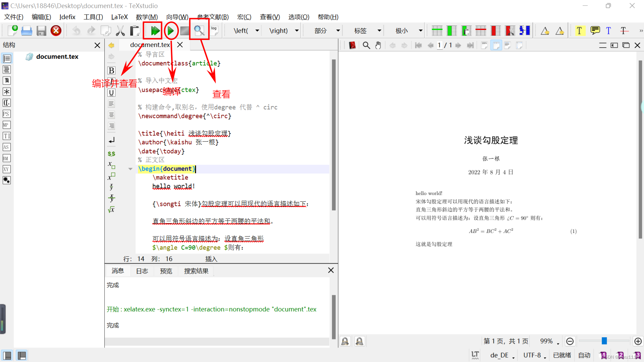Collapse the \begin{document} fold arrow
Screen dimensions: 644x362
(x=130, y=169)
